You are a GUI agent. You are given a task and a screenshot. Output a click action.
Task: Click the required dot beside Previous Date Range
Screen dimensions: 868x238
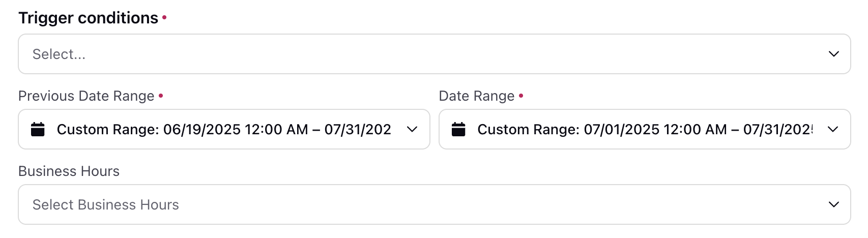(161, 95)
